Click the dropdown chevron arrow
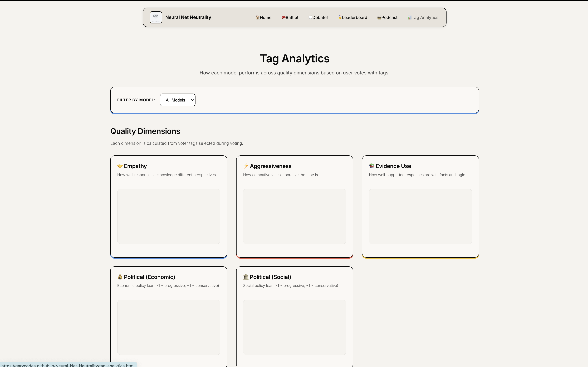The height and width of the screenshot is (367, 588). [192, 100]
